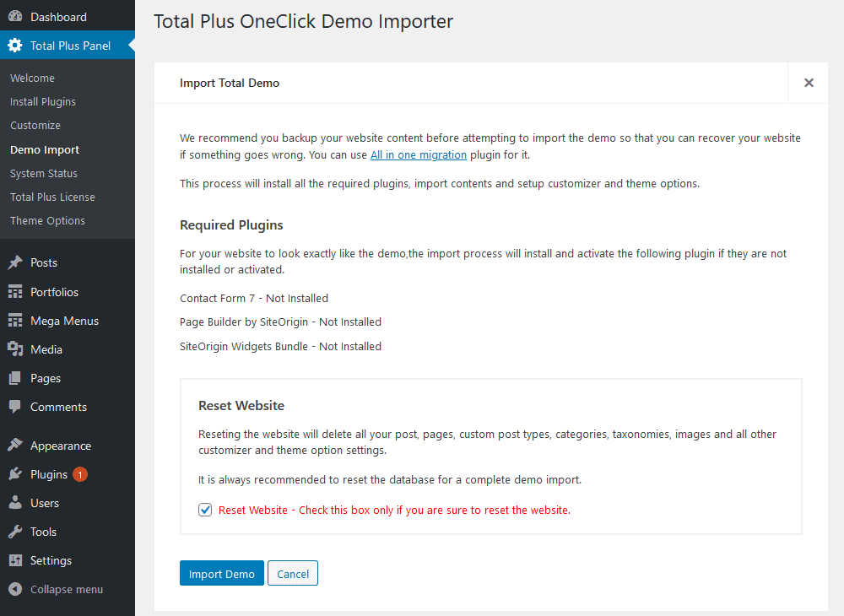
Task: Go to the Portfolios menu label
Action: [x=54, y=292]
